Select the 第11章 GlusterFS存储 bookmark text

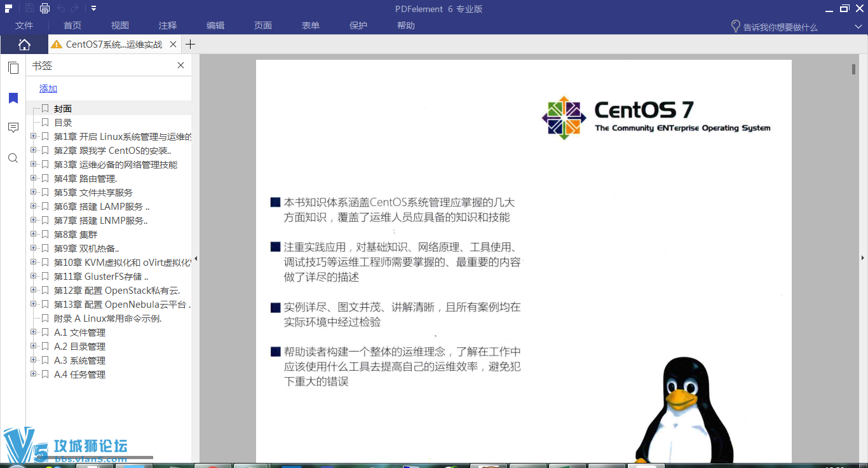click(101, 277)
